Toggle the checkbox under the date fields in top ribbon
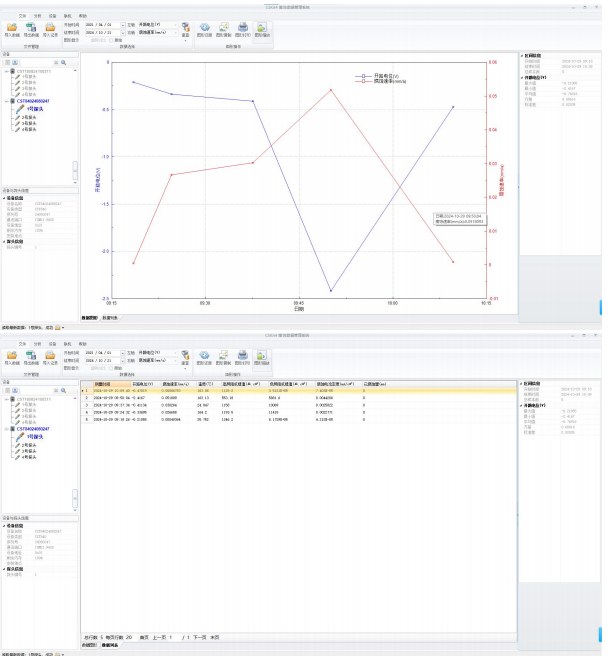This screenshot has height=660, width=609. coord(111,40)
